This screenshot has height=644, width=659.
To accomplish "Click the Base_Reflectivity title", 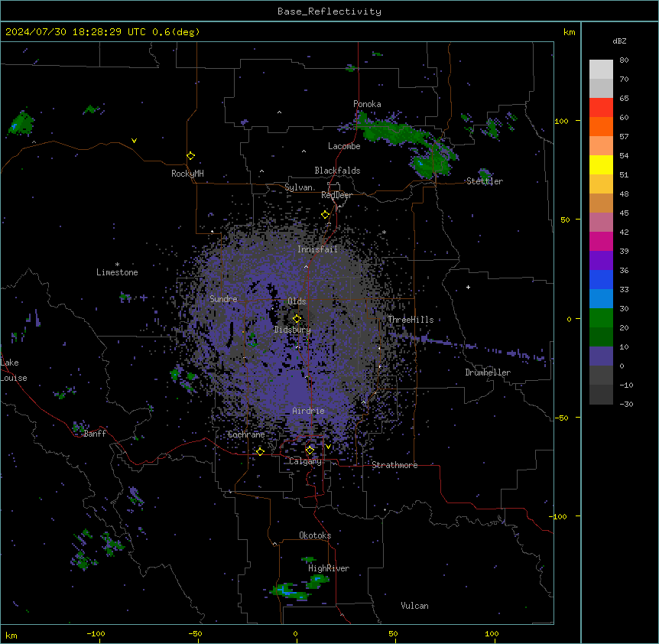I will [x=329, y=11].
